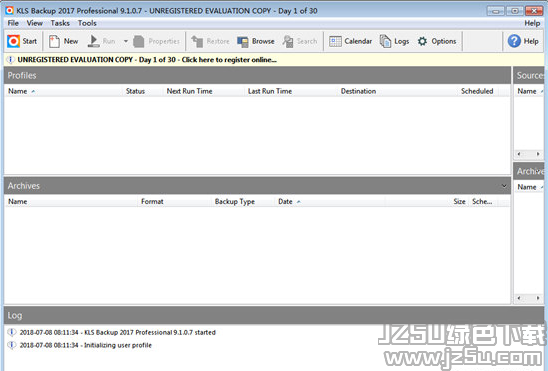Open the Browse tool
The width and height of the screenshot is (548, 371).
click(256, 41)
